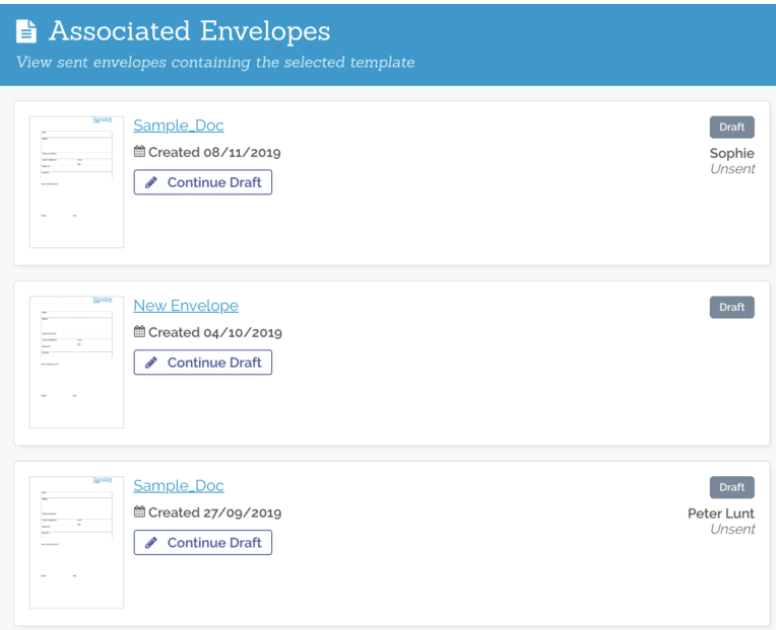Click the document thumbnail of Sophie's Sample_Doc
Image resolution: width=776 pixels, height=630 pixels.
coord(77,182)
